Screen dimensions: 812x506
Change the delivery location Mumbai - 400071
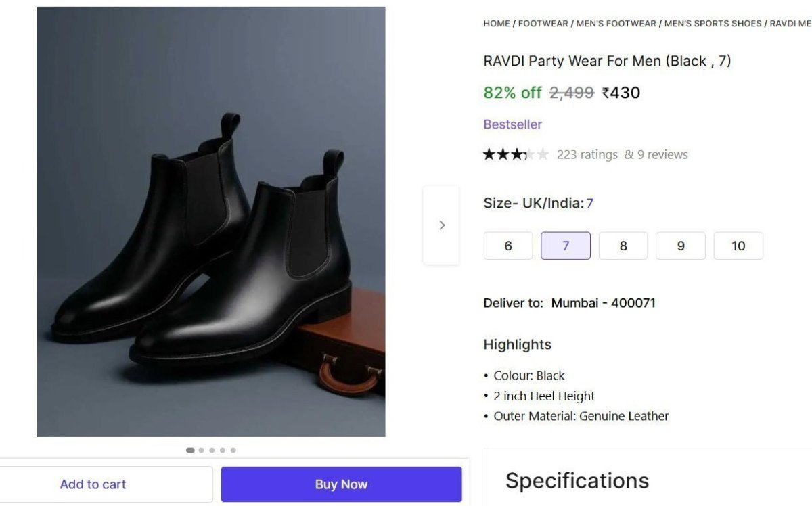pos(604,303)
